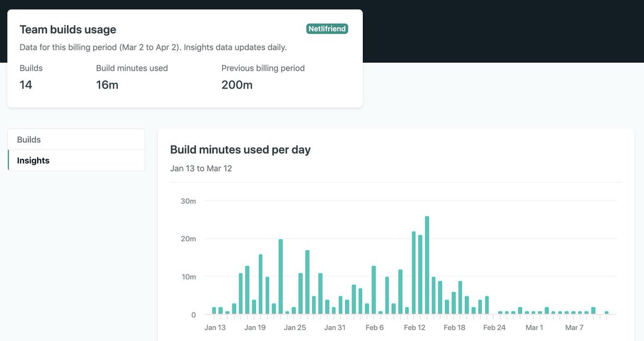Image resolution: width=644 pixels, height=341 pixels.
Task: Click the Netlifriend team badge
Action: [327, 28]
